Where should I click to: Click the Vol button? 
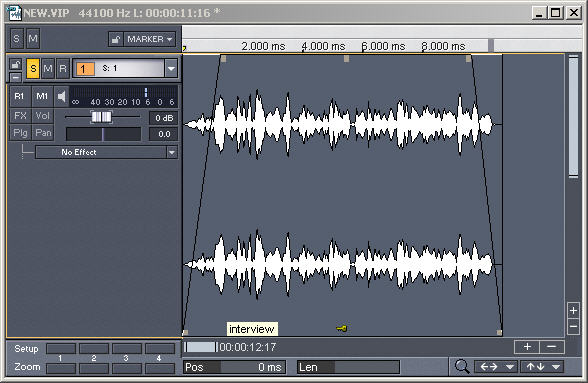click(x=43, y=116)
